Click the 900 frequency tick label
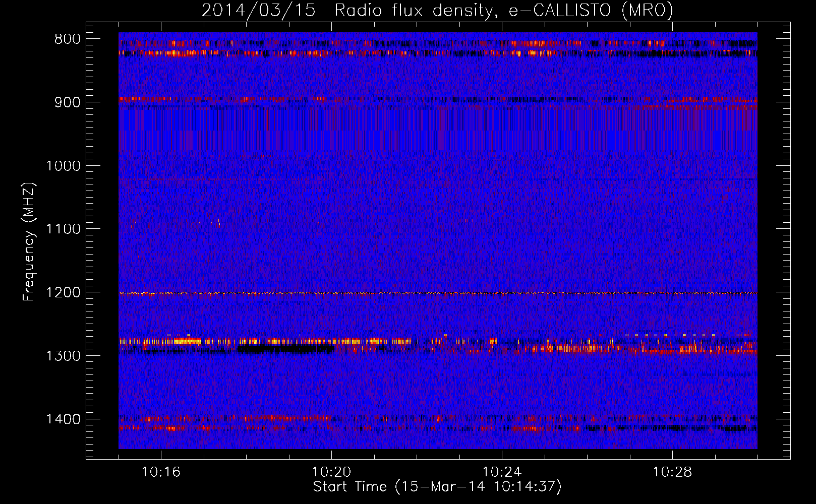 coord(68,102)
